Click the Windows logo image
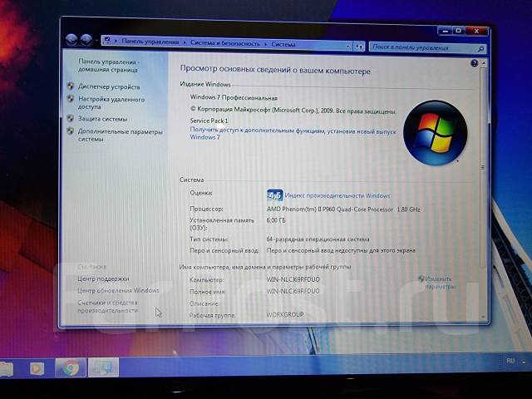Screen dimensions: 532x399 (436, 133)
